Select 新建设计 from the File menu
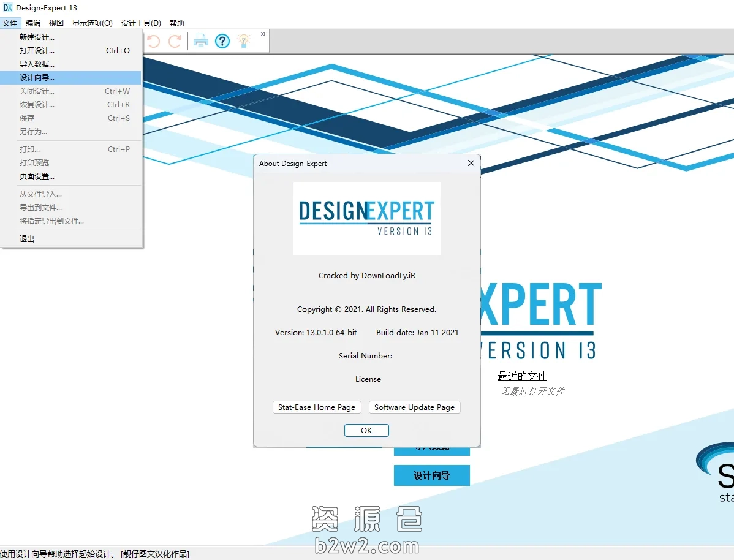 click(37, 37)
